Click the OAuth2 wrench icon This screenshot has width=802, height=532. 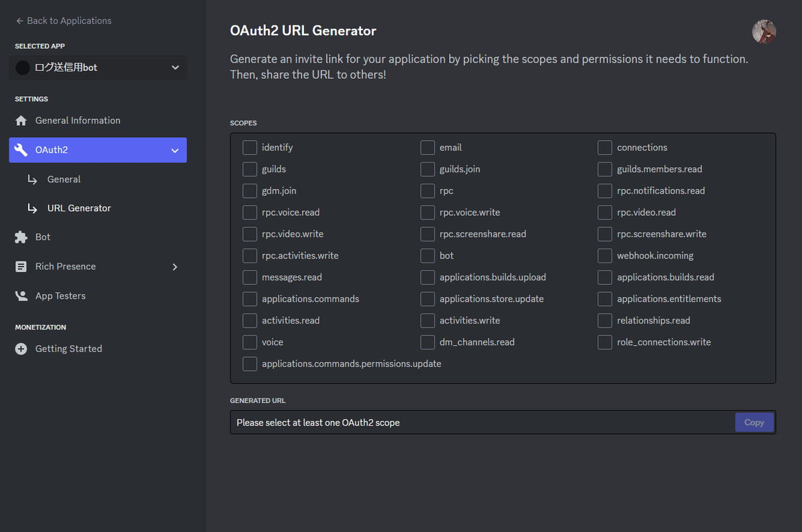click(22, 150)
